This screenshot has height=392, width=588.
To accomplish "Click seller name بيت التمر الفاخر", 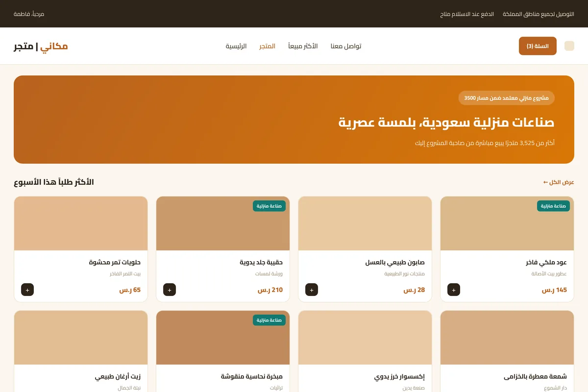I will coord(125,274).
